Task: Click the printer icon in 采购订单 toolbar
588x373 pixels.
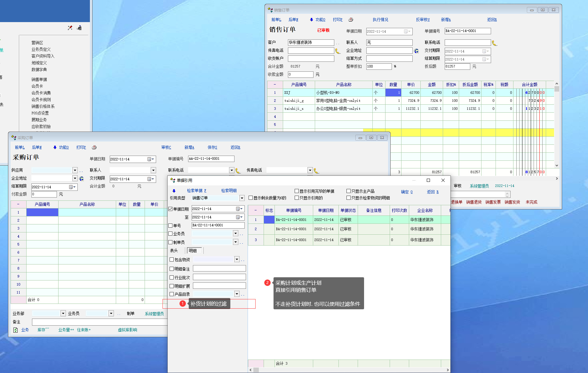Action: (x=94, y=147)
